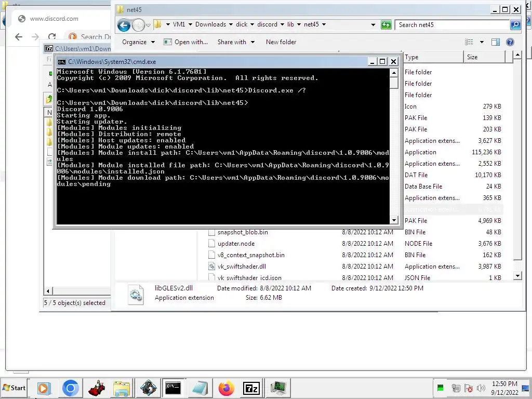This screenshot has width=532, height=399.
Task: Click the Explorer file list scroll up arrow
Action: click(517, 55)
